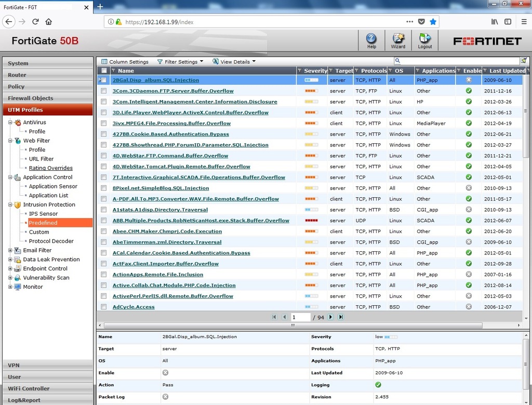Image resolution: width=532 pixels, height=405 pixels.
Task: Show the browser library icon
Action: [495, 22]
